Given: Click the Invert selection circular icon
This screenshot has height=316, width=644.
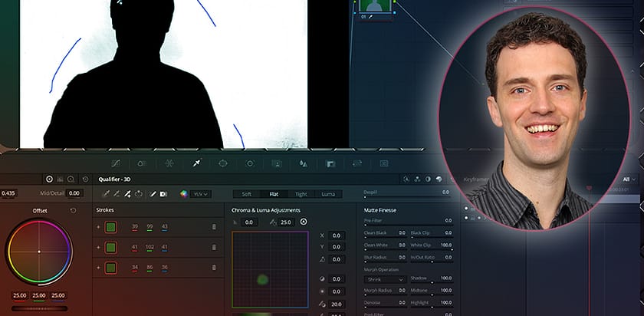Looking at the screenshot, I should [x=139, y=194].
